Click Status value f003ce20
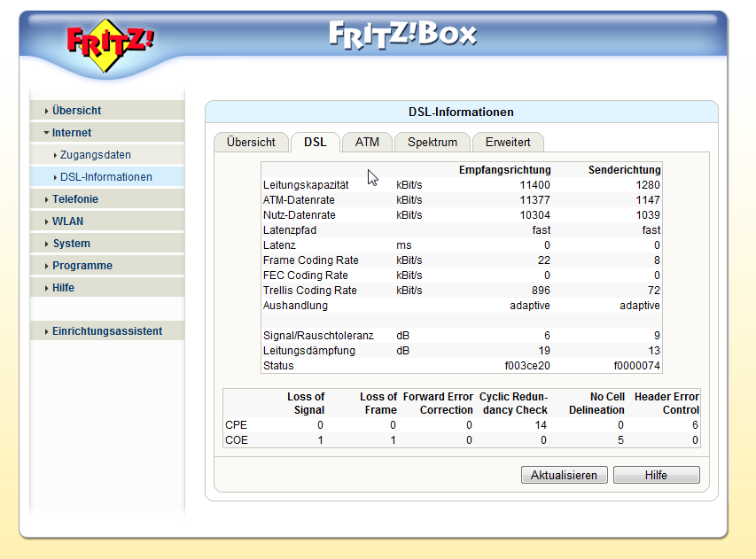Screen dimensions: 756x559 tap(527, 366)
